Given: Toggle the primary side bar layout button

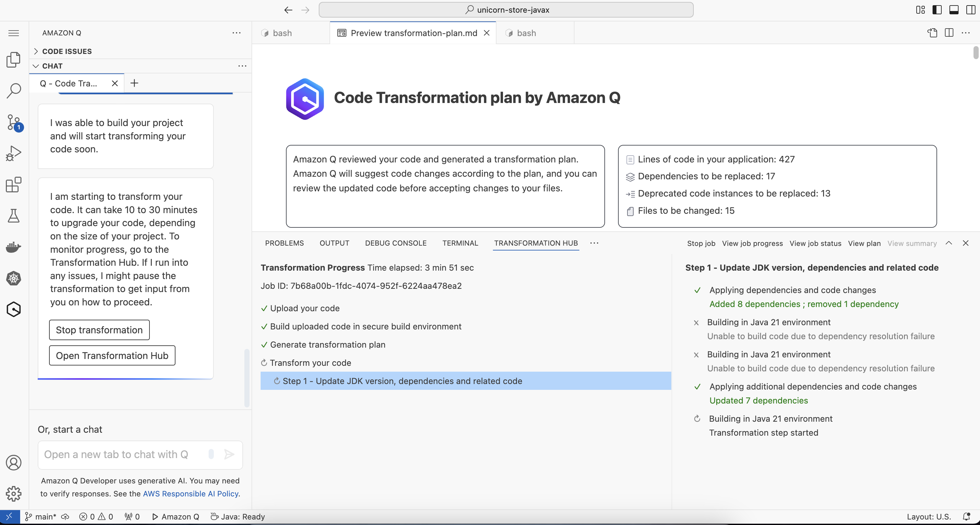Looking at the screenshot, I should (x=937, y=10).
